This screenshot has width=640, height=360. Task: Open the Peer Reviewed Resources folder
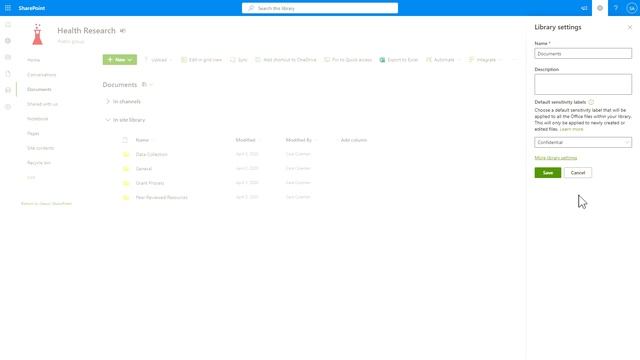coord(162,197)
